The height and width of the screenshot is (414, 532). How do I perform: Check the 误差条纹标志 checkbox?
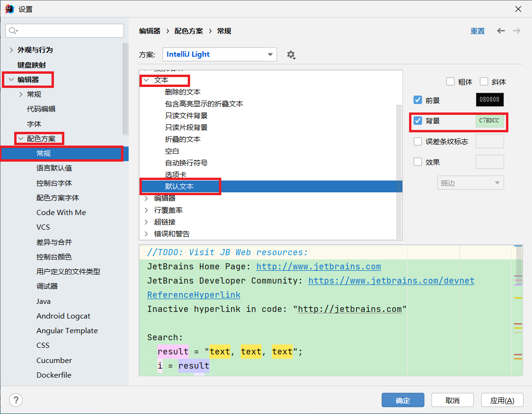[x=418, y=141]
